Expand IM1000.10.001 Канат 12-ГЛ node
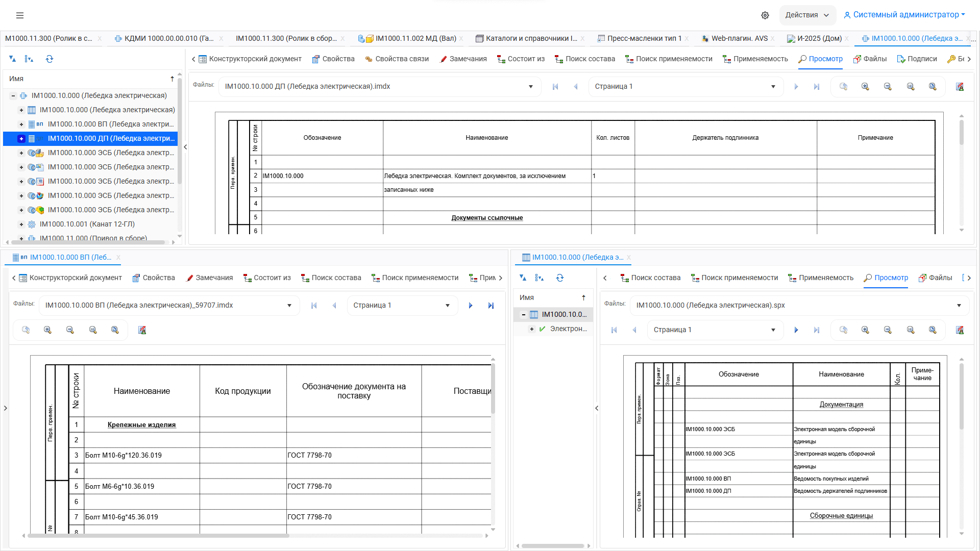 tap(21, 224)
